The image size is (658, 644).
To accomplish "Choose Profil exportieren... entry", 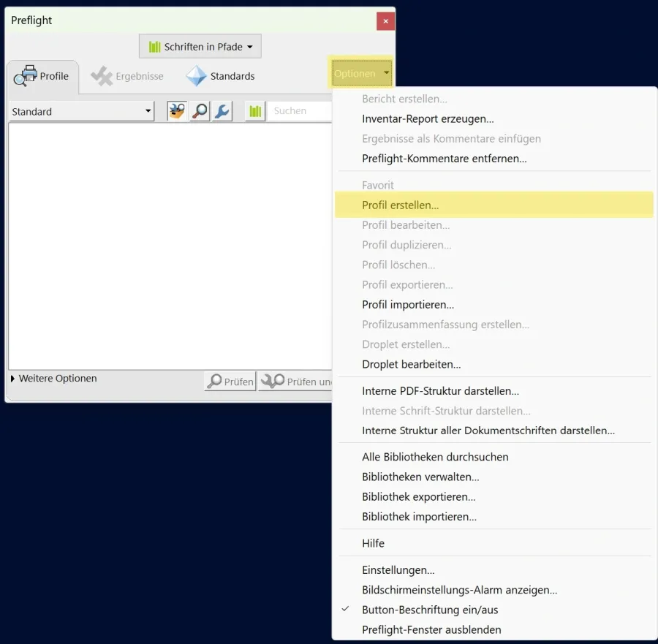I will [x=494, y=284].
